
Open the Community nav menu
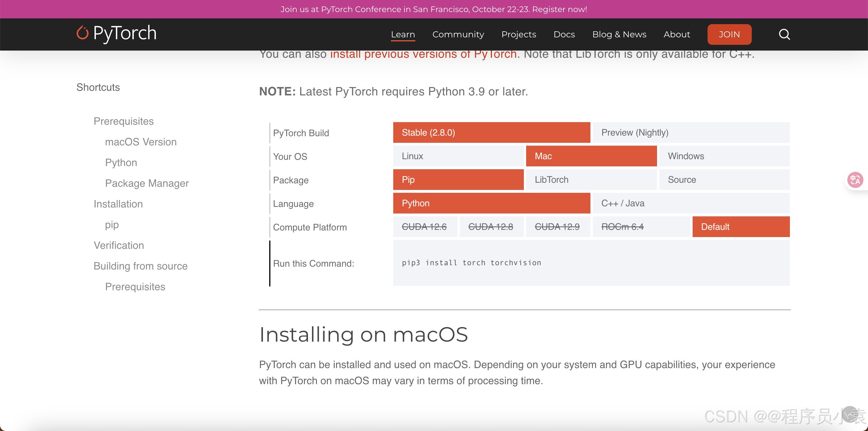pos(458,34)
